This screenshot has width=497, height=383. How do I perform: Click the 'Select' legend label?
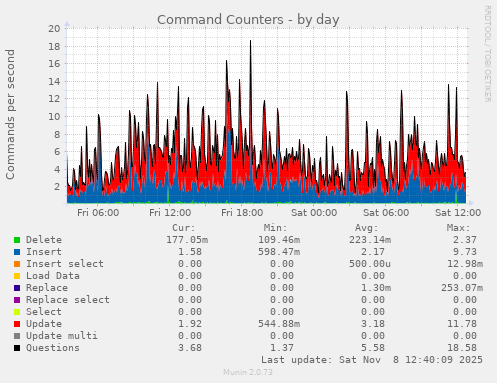pyautogui.click(x=44, y=312)
